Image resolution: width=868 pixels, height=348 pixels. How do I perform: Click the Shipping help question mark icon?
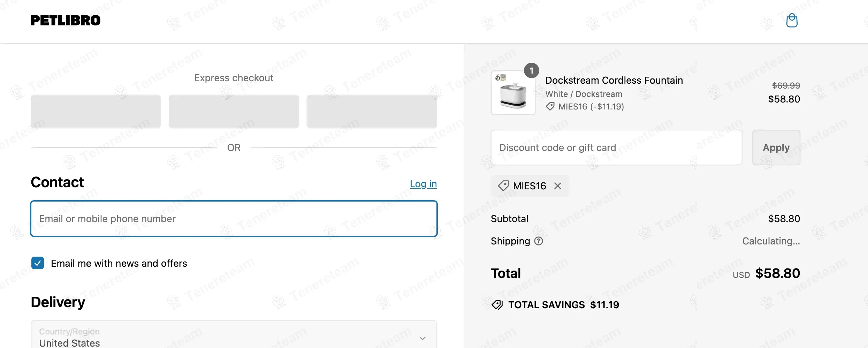[539, 241]
